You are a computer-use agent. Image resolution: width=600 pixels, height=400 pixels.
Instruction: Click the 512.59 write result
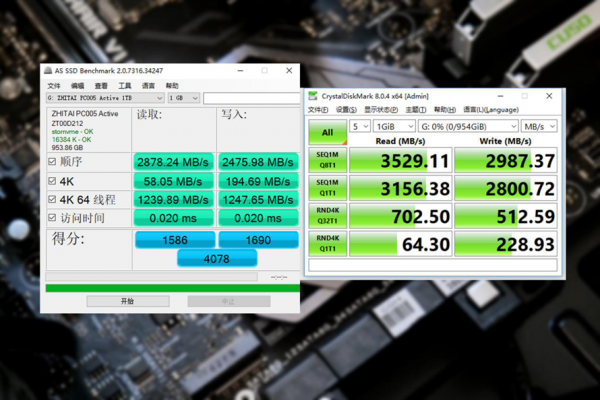click(x=506, y=216)
